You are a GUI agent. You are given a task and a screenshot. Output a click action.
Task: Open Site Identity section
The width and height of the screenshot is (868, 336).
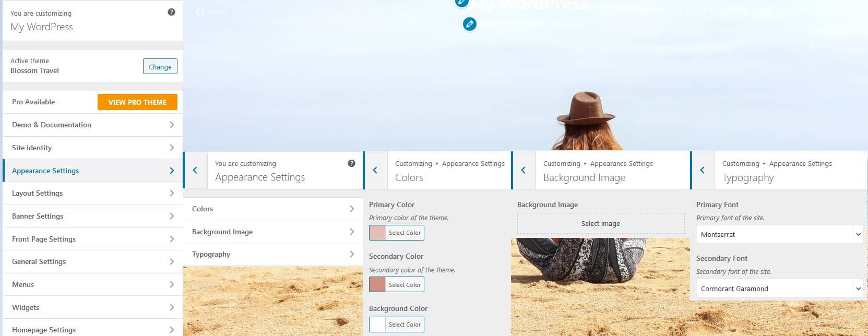point(93,148)
